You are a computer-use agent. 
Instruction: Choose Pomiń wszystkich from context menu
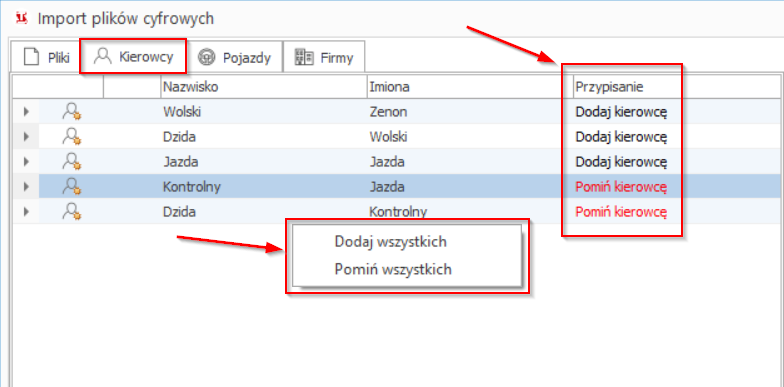pos(393,270)
